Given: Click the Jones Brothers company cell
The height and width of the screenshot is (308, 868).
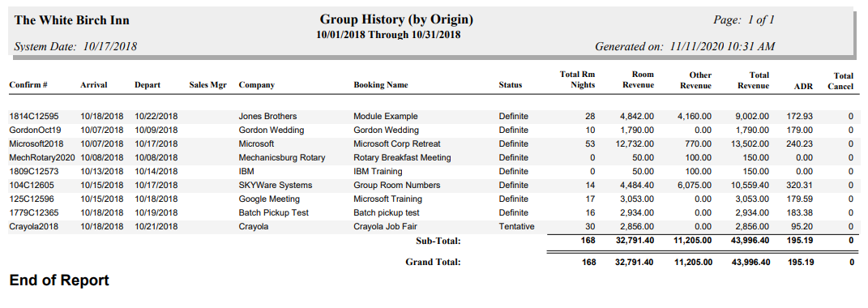Looking at the screenshot, I should (268, 117).
